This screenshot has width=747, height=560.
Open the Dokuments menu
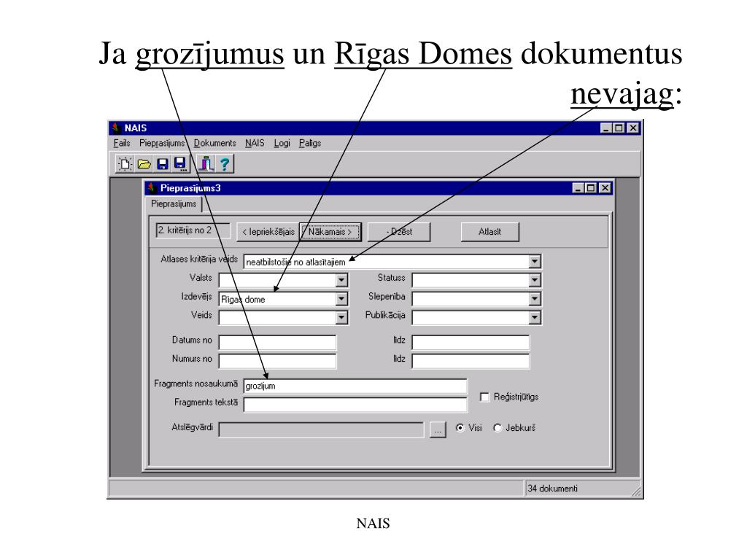click(x=215, y=143)
